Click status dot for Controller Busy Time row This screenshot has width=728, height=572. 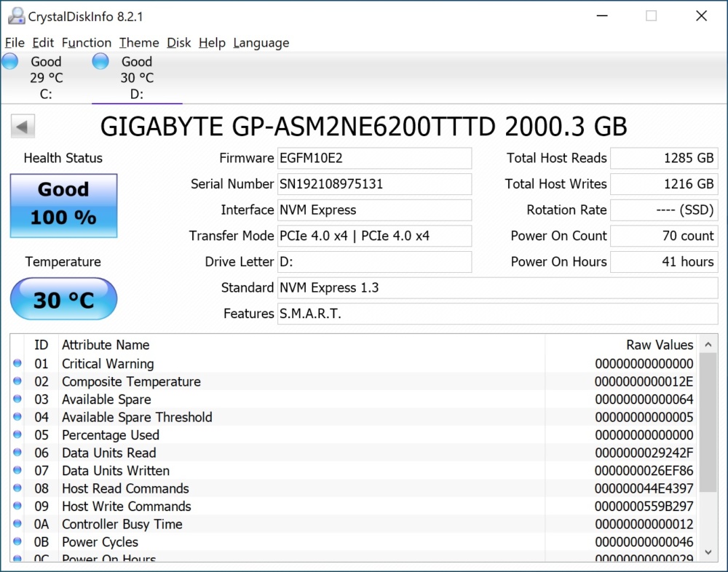point(17,524)
